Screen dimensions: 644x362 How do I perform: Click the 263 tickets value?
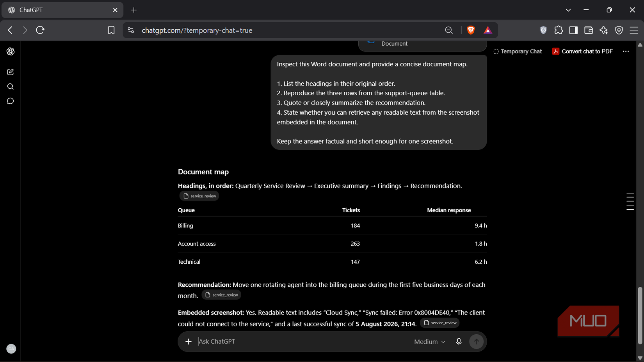355,244
